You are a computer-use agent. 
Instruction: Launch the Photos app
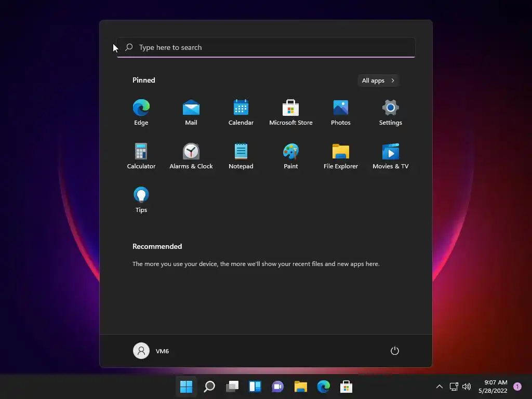pyautogui.click(x=341, y=112)
